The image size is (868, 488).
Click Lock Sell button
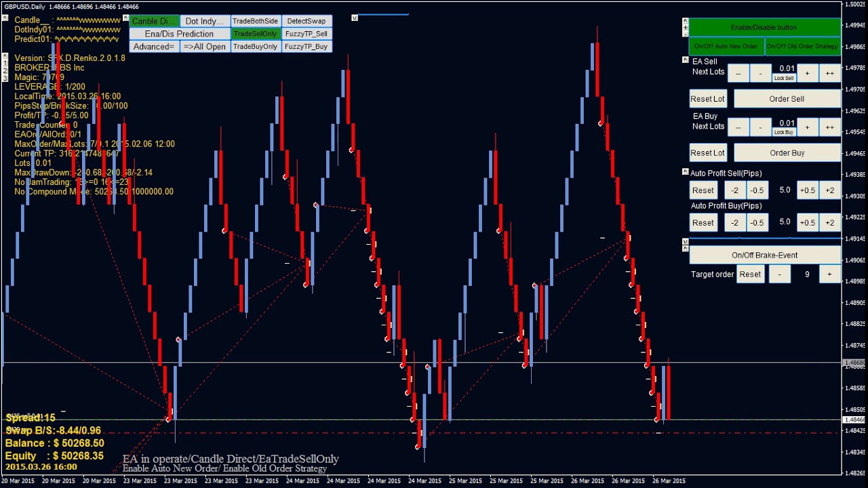coord(784,78)
